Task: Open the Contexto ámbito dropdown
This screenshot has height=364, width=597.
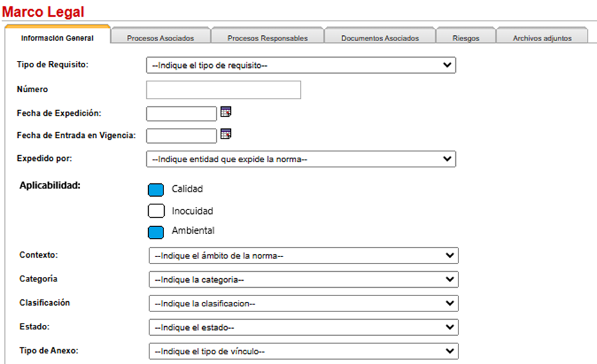Action: [x=303, y=256]
